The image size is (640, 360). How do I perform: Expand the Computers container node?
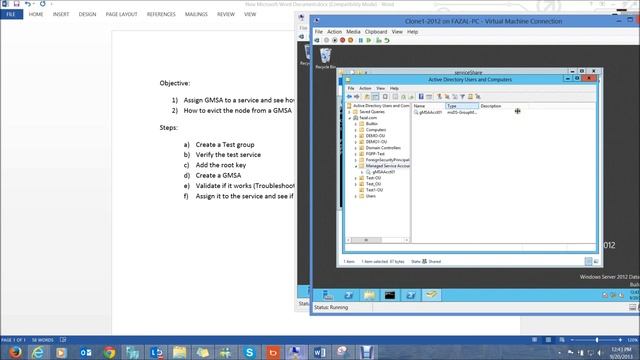pos(356,130)
